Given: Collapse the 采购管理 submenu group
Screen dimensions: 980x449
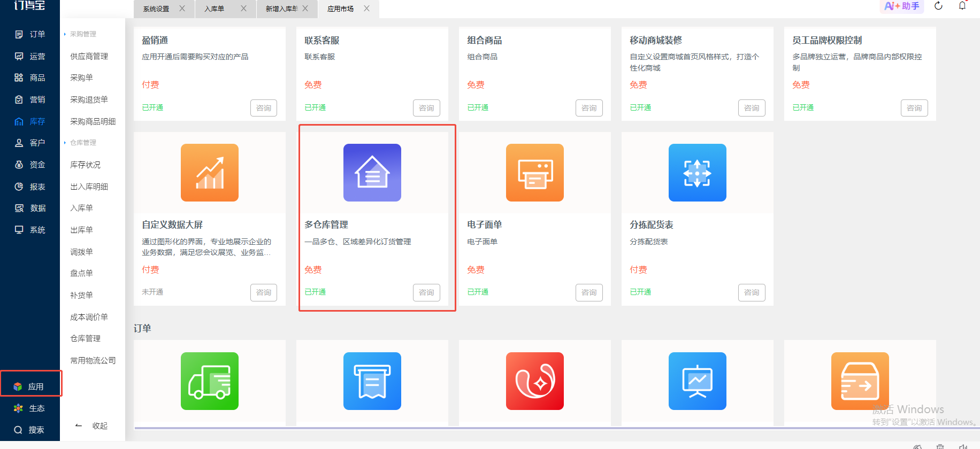Looking at the screenshot, I should click(81, 34).
